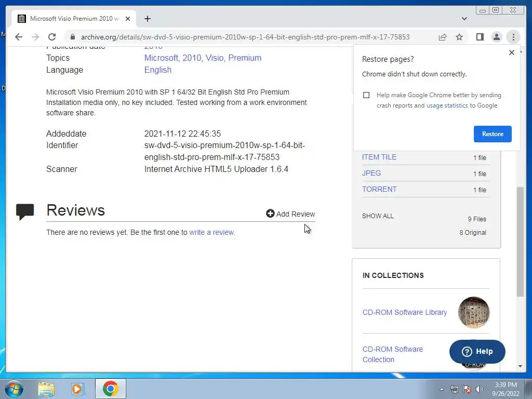Click the Reviews heading

pos(76,210)
